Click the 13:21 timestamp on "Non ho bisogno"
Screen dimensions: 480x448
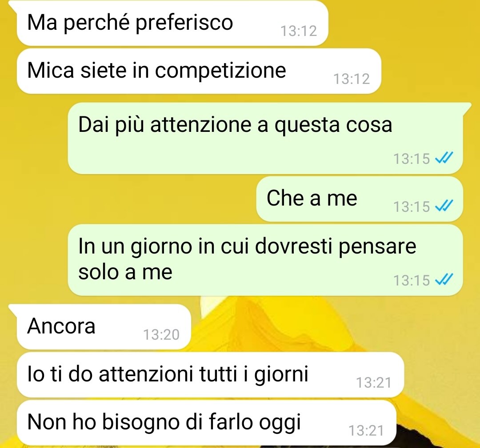click(x=366, y=431)
